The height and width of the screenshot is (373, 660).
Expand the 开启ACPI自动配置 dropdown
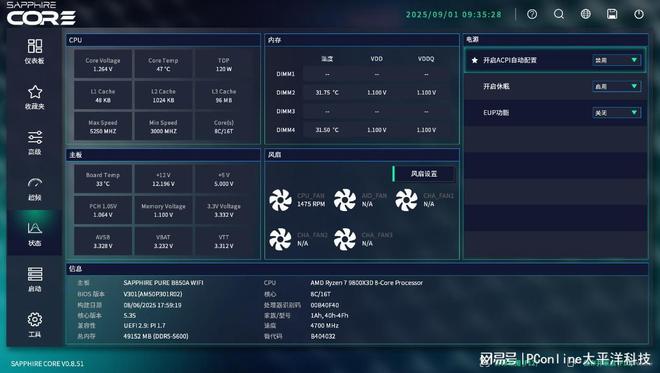click(617, 60)
